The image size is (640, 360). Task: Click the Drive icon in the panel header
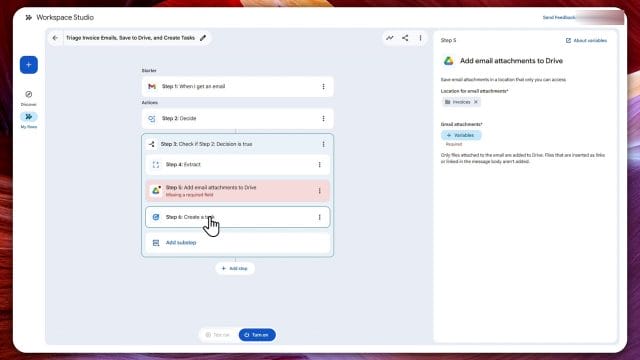pos(449,61)
